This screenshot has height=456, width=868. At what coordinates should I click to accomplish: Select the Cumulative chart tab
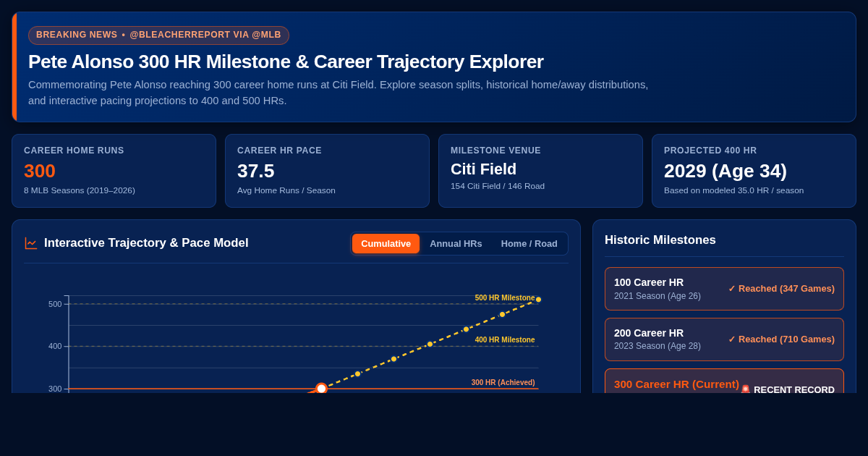click(386, 243)
